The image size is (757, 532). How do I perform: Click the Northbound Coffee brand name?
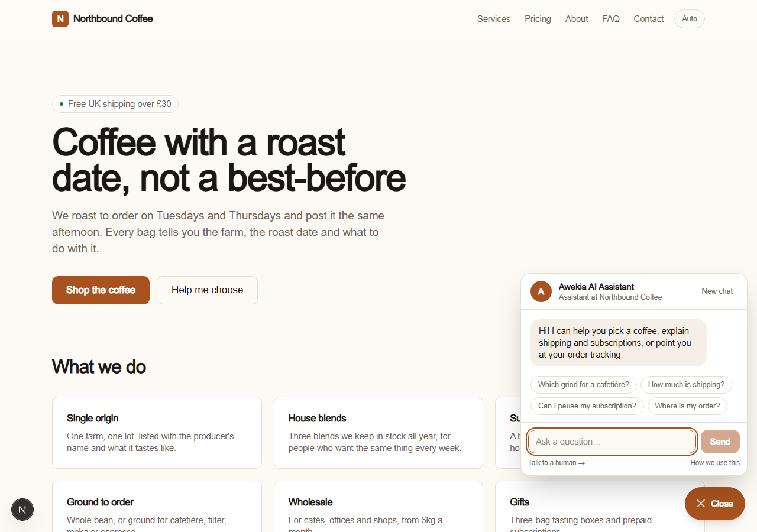coord(113,19)
